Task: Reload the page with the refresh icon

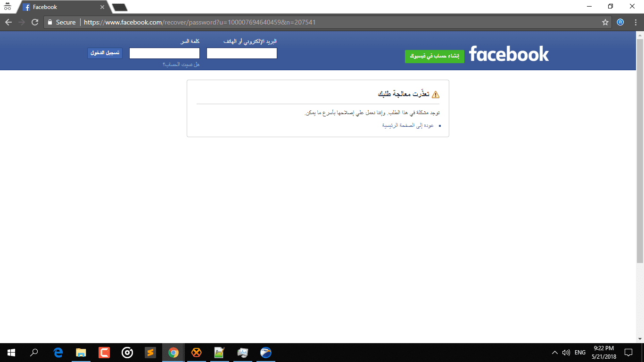Action: pyautogui.click(x=34, y=22)
